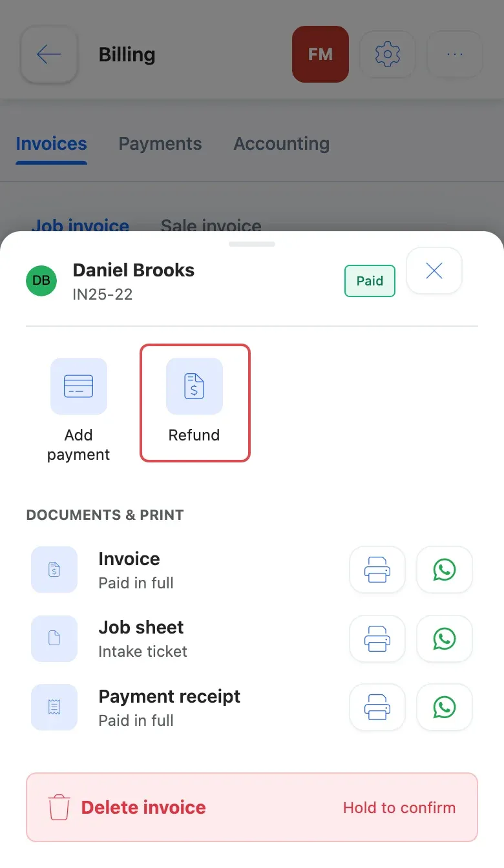Click the Hold to confirm text
Viewport: 504px width, 868px height.
point(399,807)
